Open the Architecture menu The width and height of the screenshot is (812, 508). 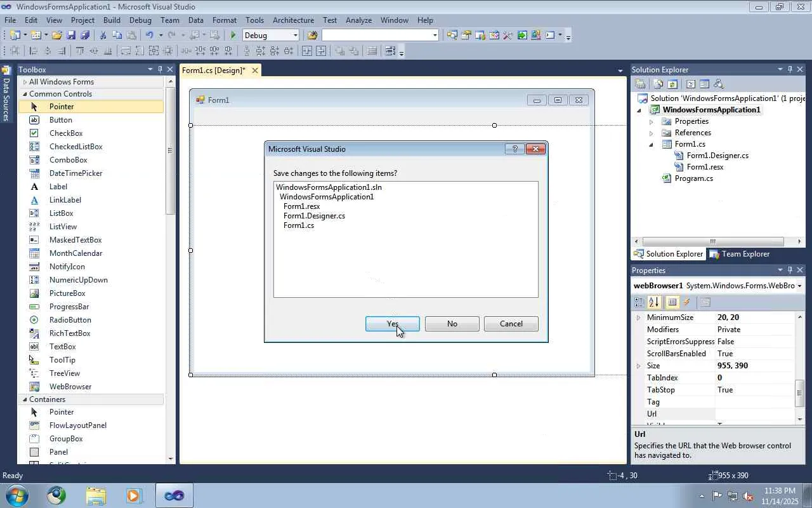[293, 20]
